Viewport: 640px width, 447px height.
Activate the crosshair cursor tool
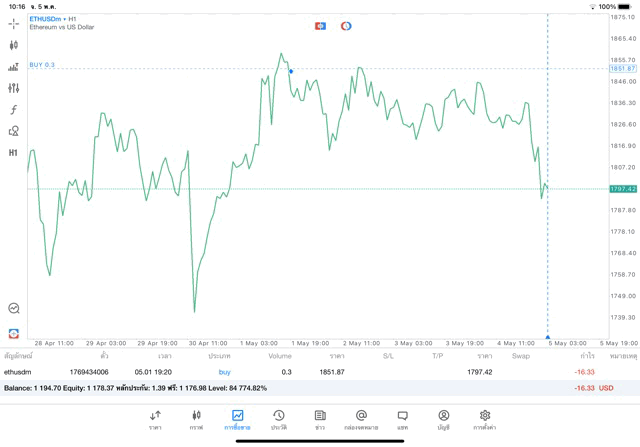13,23
